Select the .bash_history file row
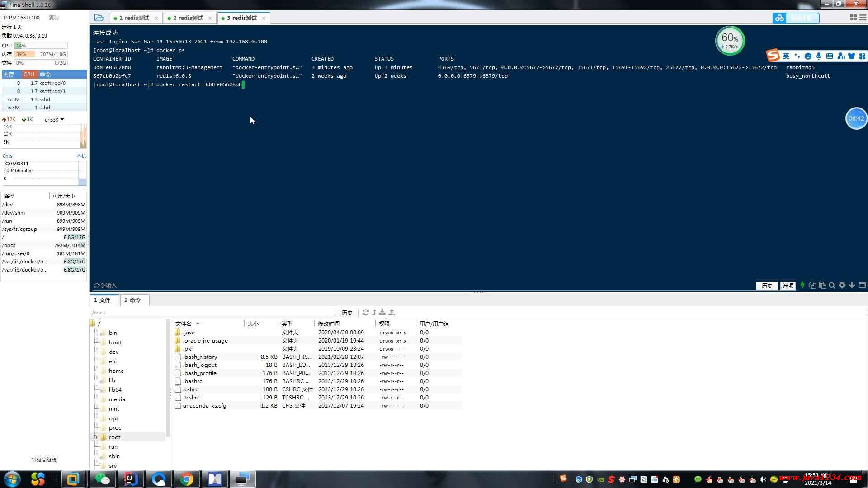The image size is (868, 488). click(x=317, y=357)
